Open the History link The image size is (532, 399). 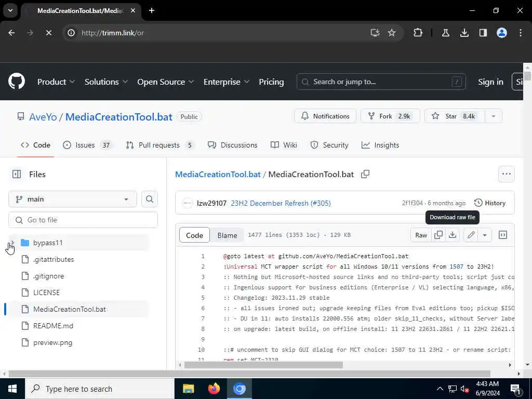[490, 203]
